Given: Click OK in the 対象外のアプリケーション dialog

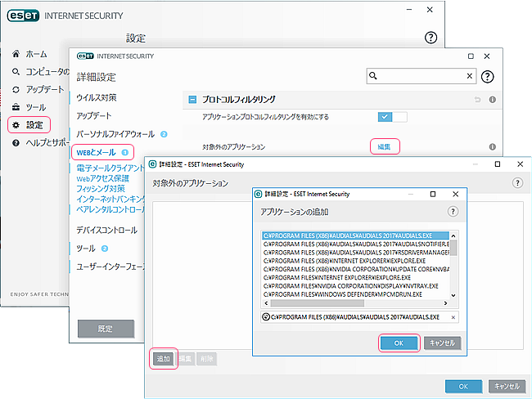Looking at the screenshot, I should (x=463, y=387).
